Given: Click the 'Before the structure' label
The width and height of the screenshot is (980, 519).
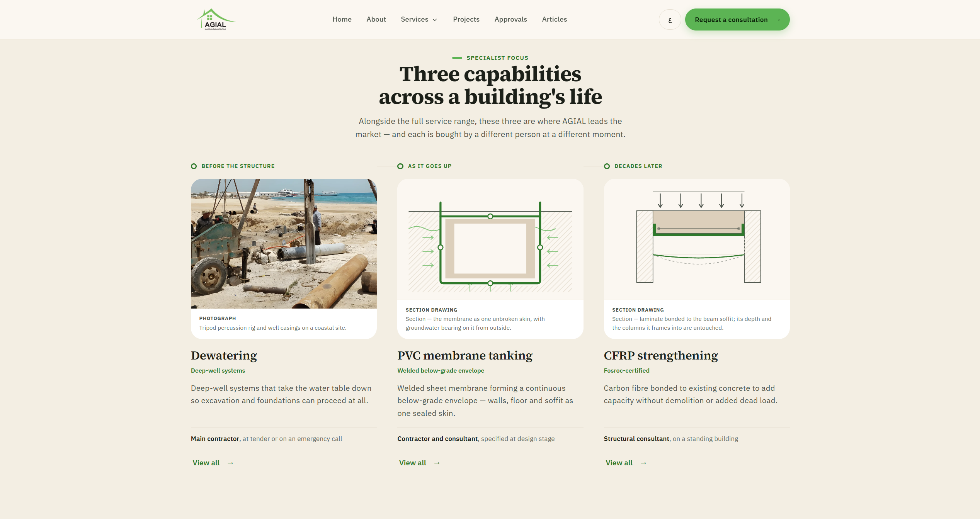Looking at the screenshot, I should [x=238, y=166].
